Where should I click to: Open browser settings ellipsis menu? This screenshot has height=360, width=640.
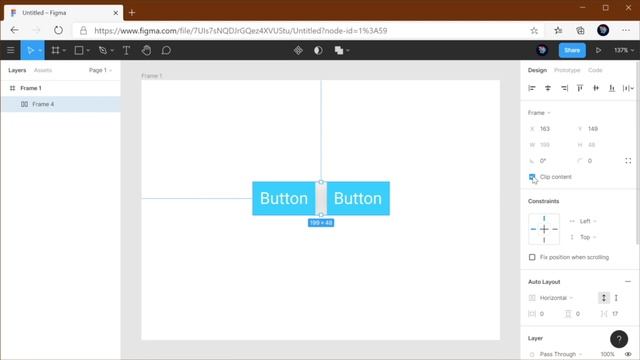626,30
